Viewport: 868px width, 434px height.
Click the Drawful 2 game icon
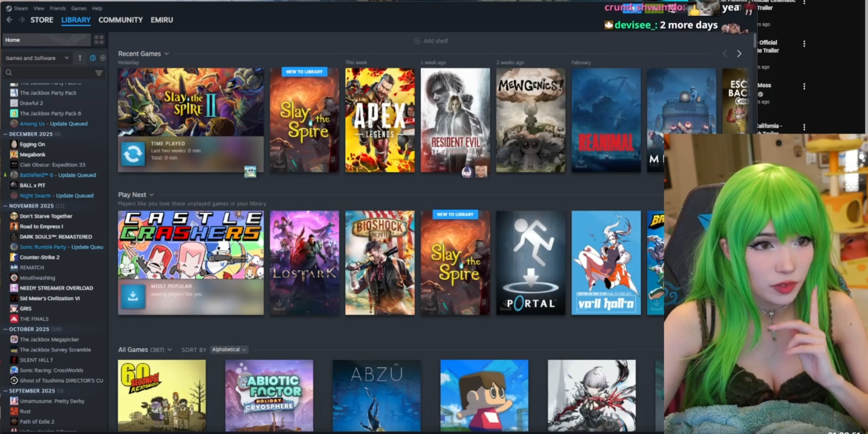tap(14, 103)
